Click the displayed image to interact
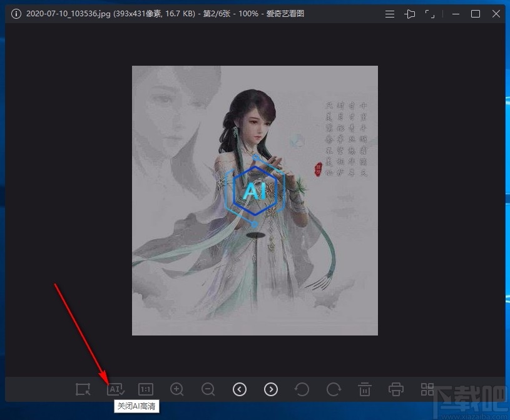This screenshot has height=420, width=510. [x=255, y=200]
